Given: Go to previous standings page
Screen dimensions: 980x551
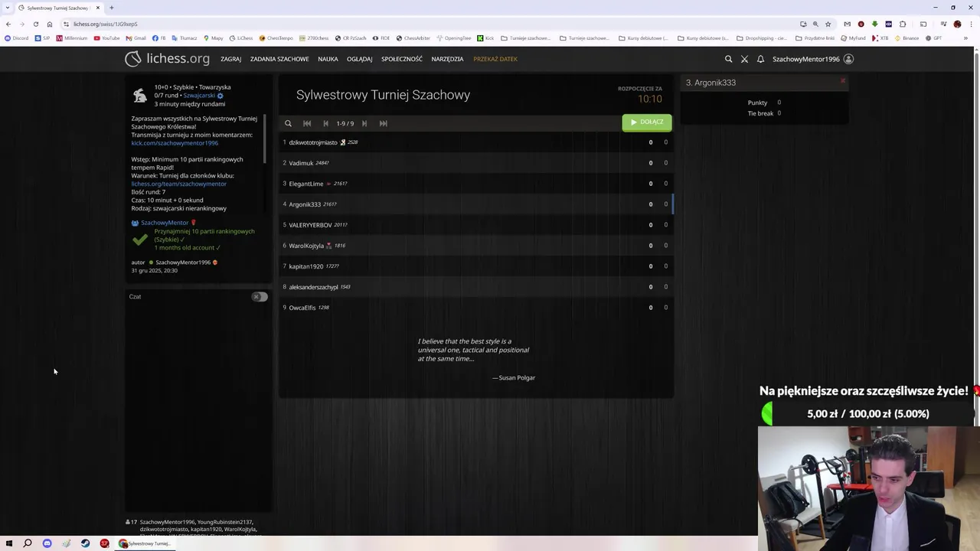Looking at the screenshot, I should [x=326, y=123].
